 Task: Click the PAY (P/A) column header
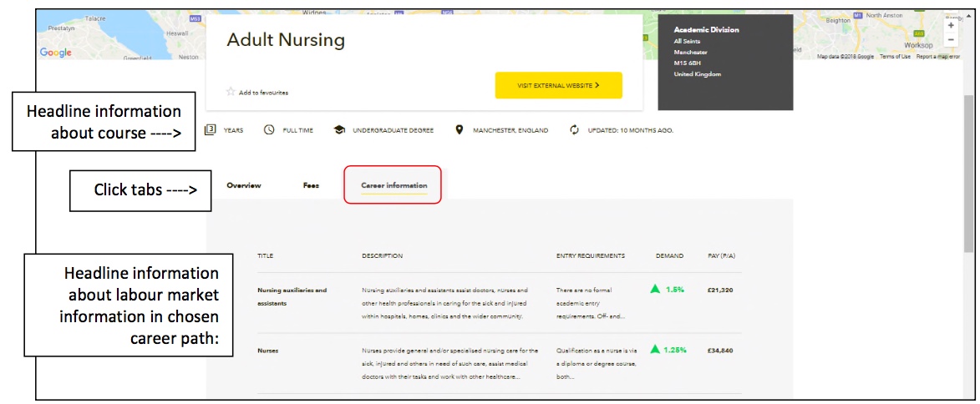pyautogui.click(x=720, y=256)
